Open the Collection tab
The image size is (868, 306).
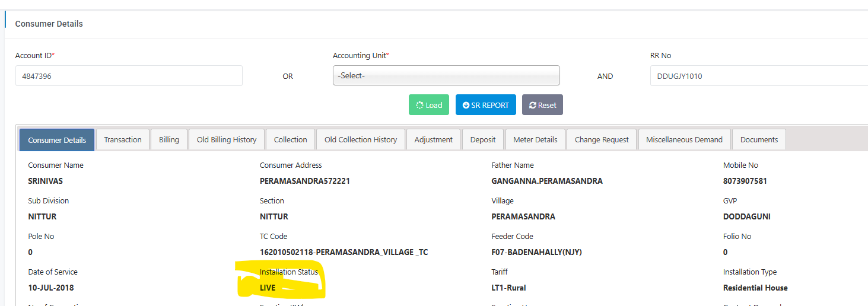point(291,140)
